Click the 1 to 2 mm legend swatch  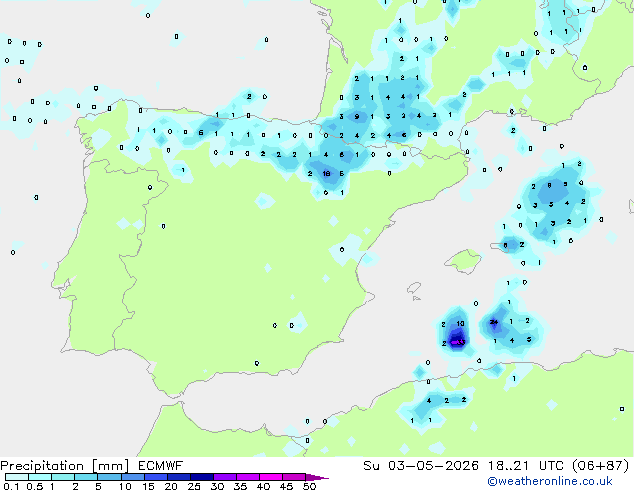pos(63,477)
